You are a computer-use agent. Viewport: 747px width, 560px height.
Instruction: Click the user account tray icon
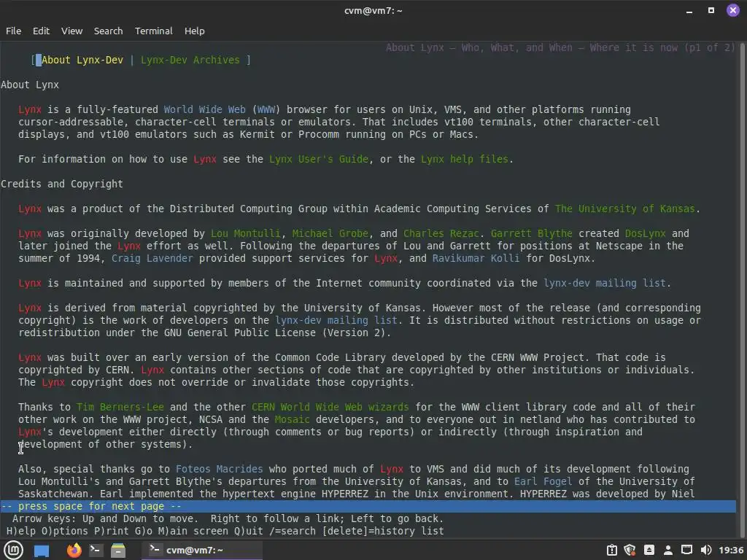tap(668, 550)
